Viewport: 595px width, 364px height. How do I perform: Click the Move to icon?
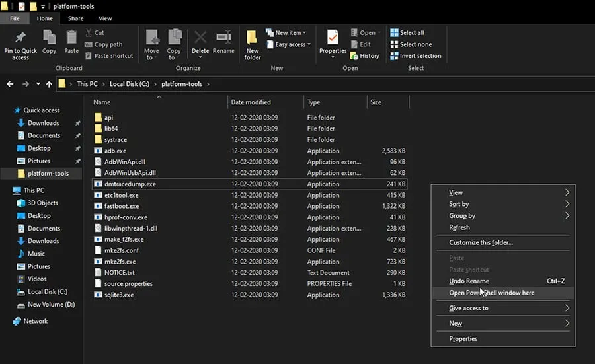pyautogui.click(x=151, y=38)
